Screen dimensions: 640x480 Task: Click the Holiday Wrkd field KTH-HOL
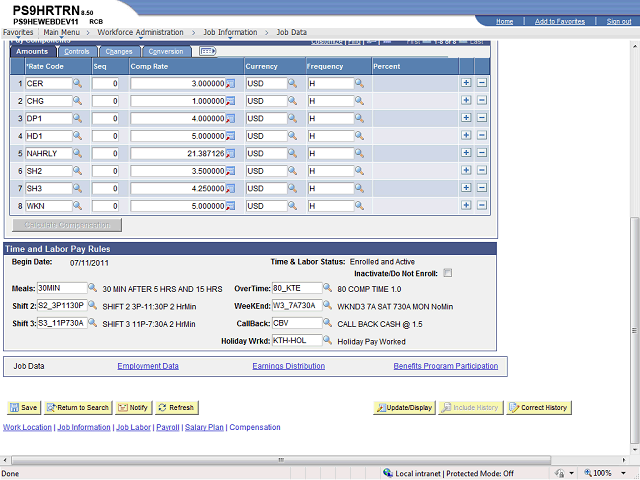point(297,340)
